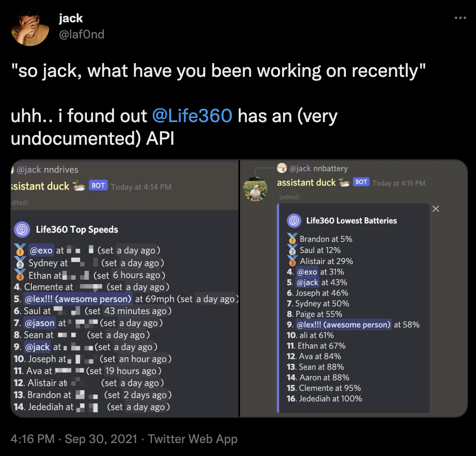Click the BOT badge beside assistant duck
The height and width of the screenshot is (456, 476).
(361, 182)
